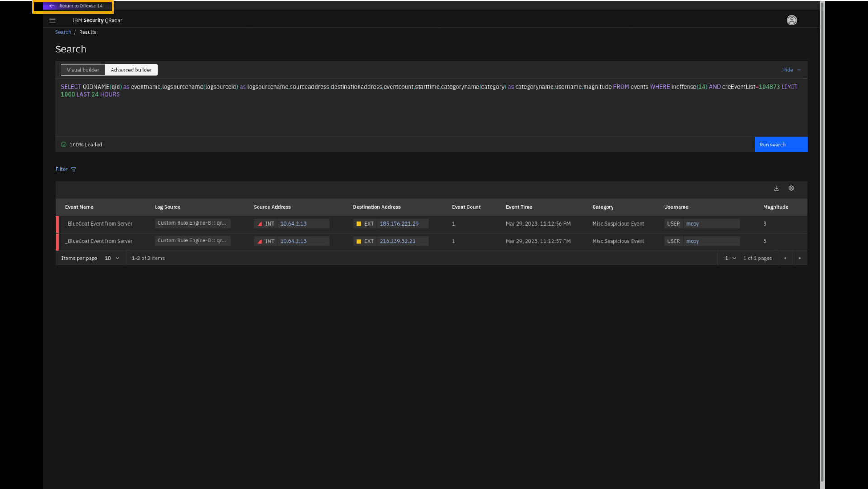Click destination address 185.176.221.29
This screenshot has width=868, height=489.
[399, 224]
